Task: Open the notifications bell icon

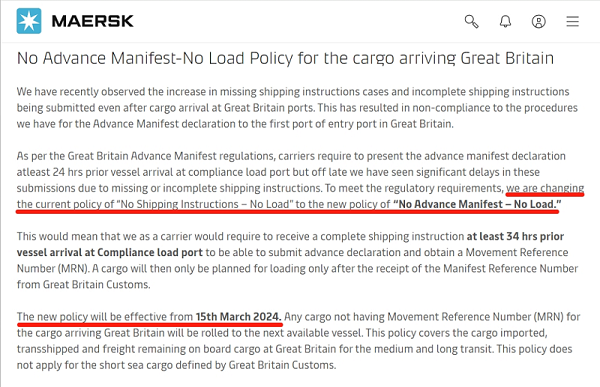Action: (505, 21)
